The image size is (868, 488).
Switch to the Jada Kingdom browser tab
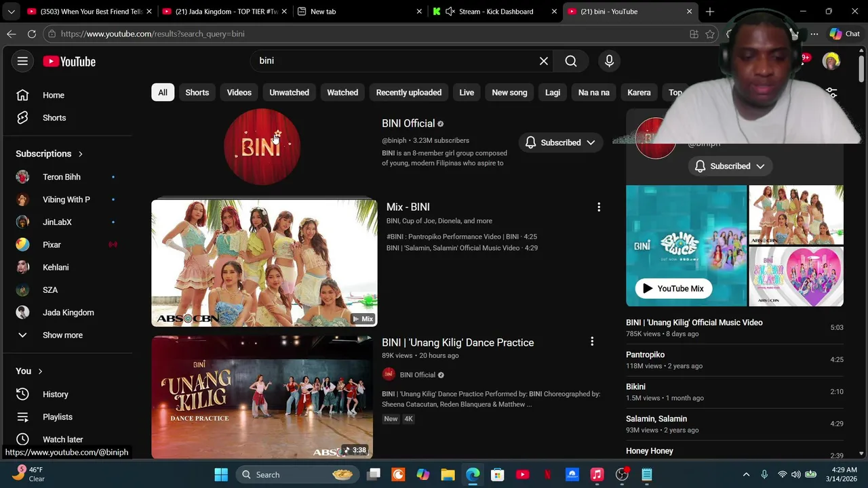coord(224,12)
